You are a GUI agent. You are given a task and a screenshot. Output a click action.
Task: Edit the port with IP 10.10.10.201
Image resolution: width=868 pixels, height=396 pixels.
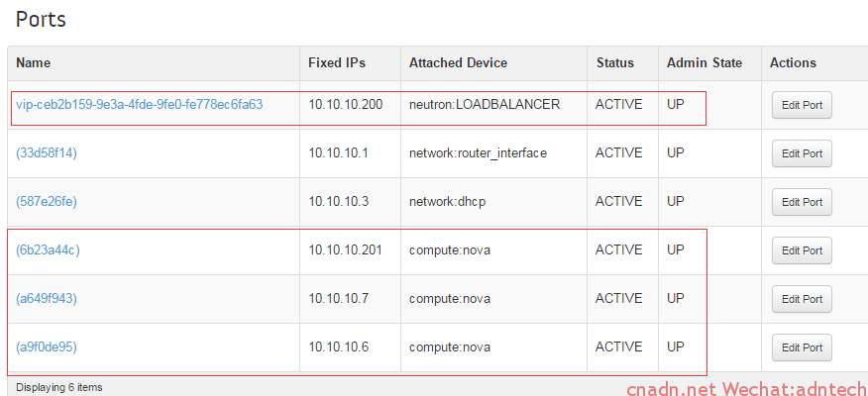pos(803,250)
